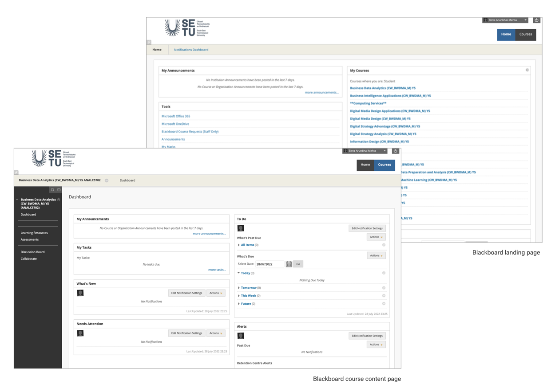Open Collaborate in the course sidebar

29,259
